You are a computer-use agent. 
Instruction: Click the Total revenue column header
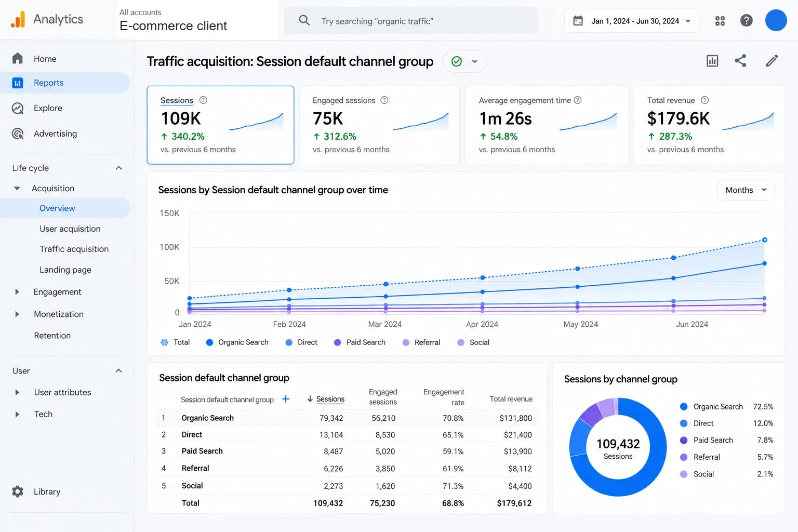(x=511, y=399)
